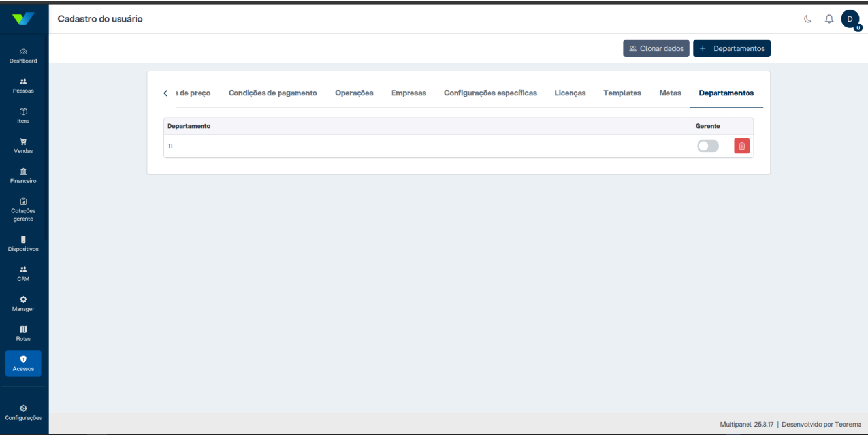Click the Clonar dados button

pos(656,48)
